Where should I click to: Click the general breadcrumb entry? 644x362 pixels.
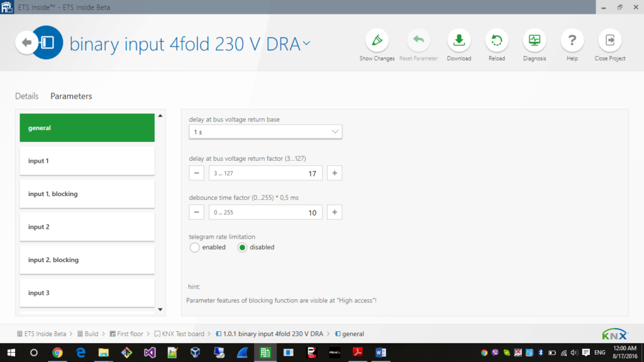click(x=350, y=334)
